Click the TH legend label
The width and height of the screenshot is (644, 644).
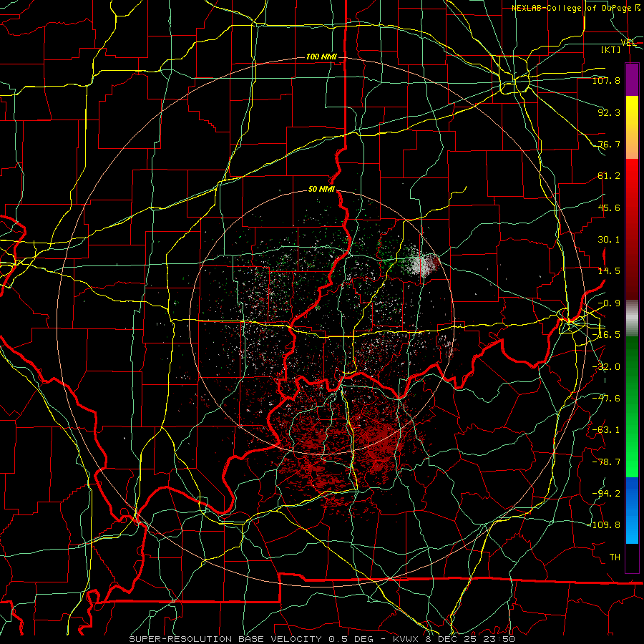[x=615, y=557]
